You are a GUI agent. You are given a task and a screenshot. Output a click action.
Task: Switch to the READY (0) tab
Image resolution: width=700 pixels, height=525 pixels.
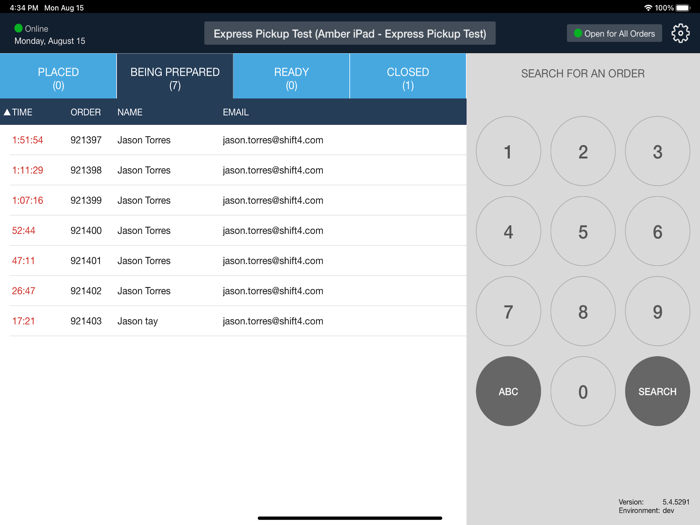[x=291, y=76]
